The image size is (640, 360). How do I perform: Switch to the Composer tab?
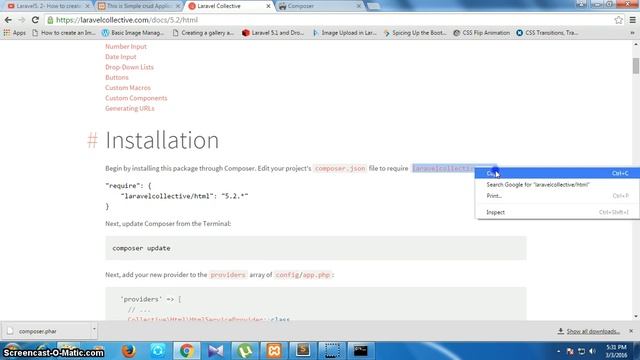318,6
